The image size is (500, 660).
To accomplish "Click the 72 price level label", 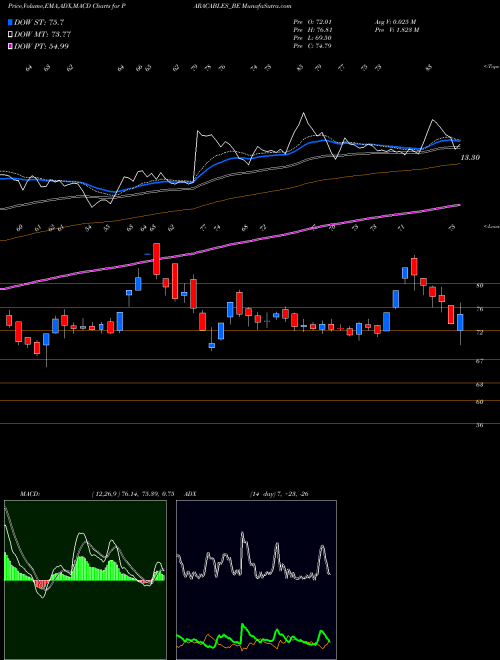I will (x=479, y=332).
